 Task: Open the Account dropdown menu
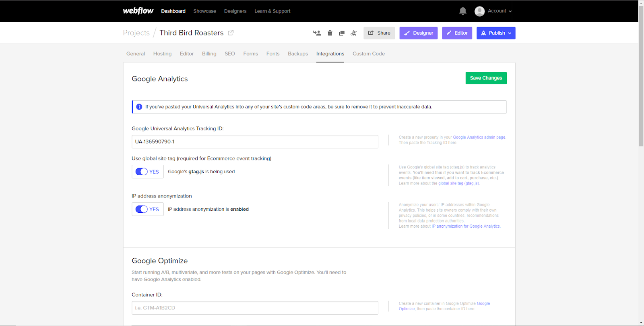click(x=493, y=11)
